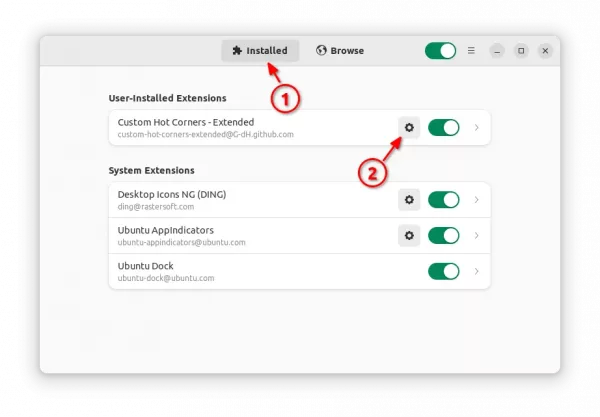This screenshot has height=417, width=600.
Task: Minimize the Extension Manager window
Action: (x=497, y=51)
